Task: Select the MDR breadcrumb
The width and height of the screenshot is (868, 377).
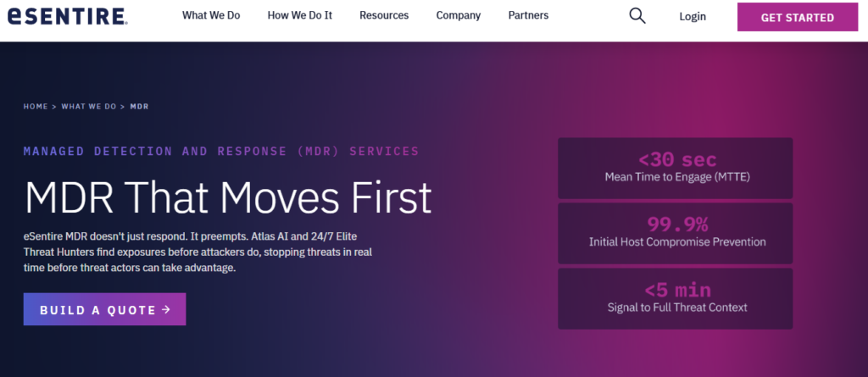Action: (x=139, y=106)
